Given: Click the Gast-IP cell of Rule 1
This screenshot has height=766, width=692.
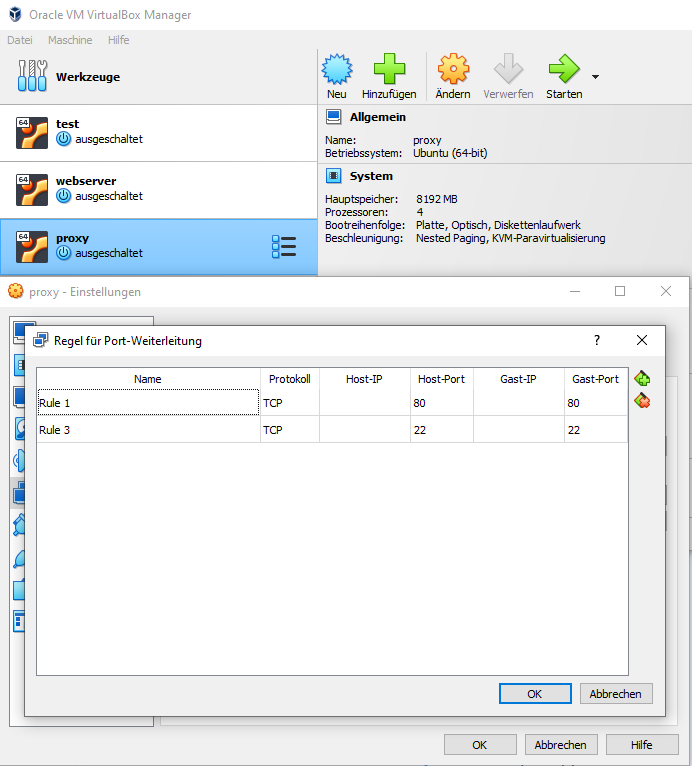Looking at the screenshot, I should click(518, 403).
